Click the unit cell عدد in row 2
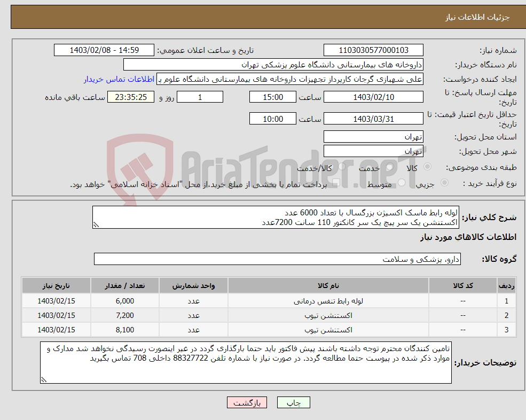The width and height of the screenshot is (526, 420). coord(193,316)
